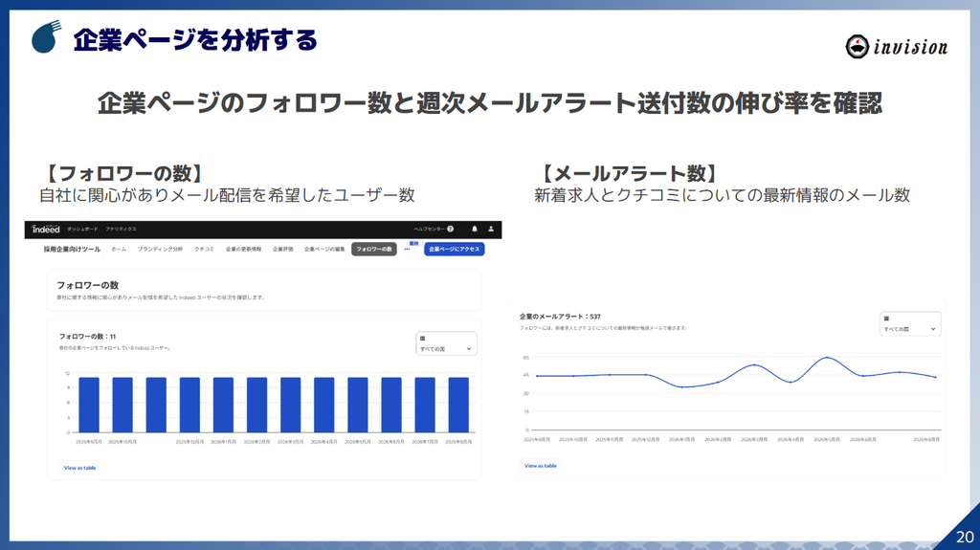Open アナリティクス in the black header
The height and width of the screenshot is (550, 980).
coord(121,230)
